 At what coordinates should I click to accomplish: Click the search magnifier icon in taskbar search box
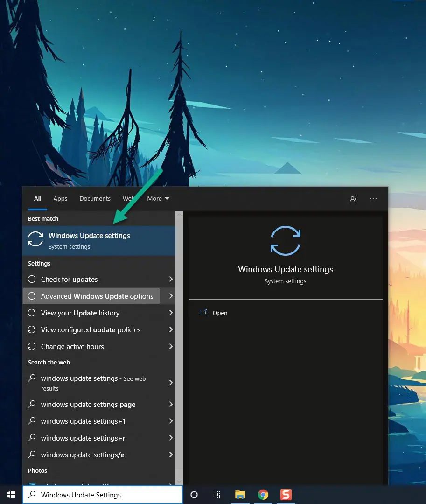tap(32, 495)
